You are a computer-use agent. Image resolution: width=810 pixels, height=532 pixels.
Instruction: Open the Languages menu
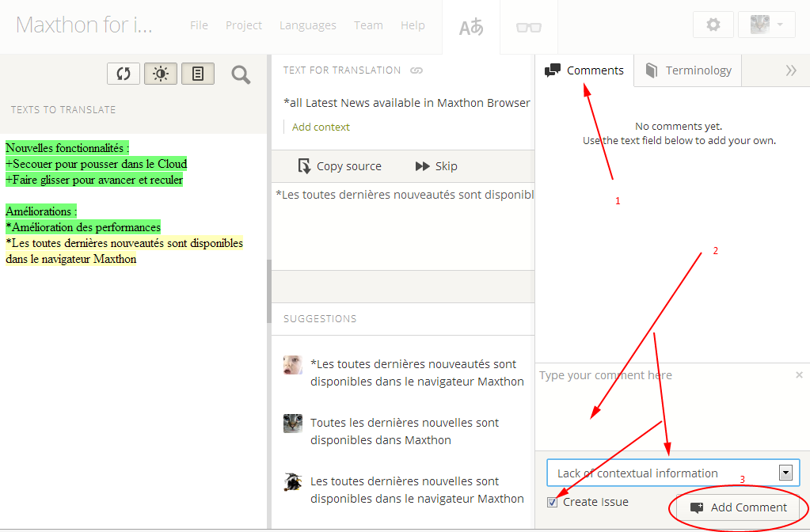pyautogui.click(x=308, y=25)
